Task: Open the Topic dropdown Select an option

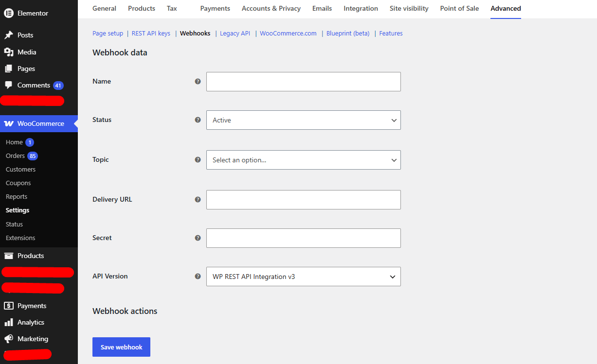Action: 304,160
